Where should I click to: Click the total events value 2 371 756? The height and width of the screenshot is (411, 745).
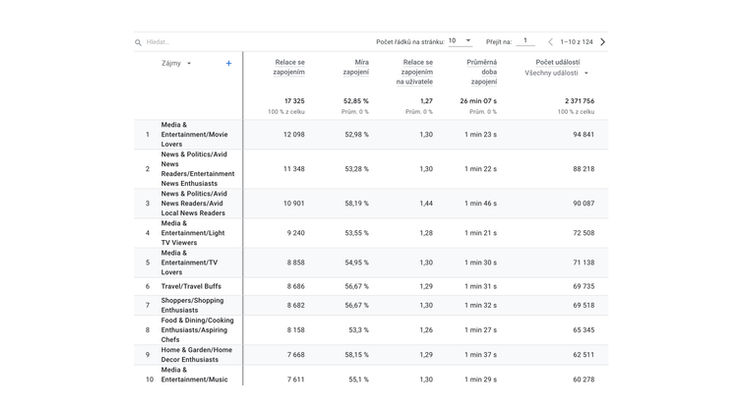[580, 101]
